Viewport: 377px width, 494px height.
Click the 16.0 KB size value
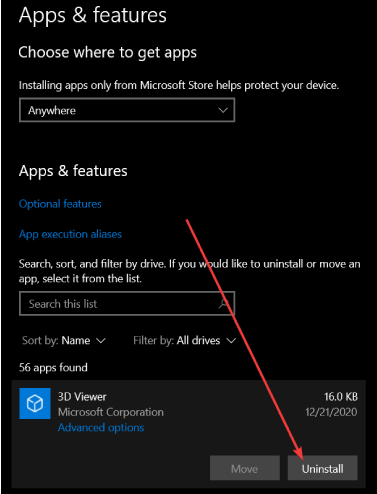pos(341,397)
